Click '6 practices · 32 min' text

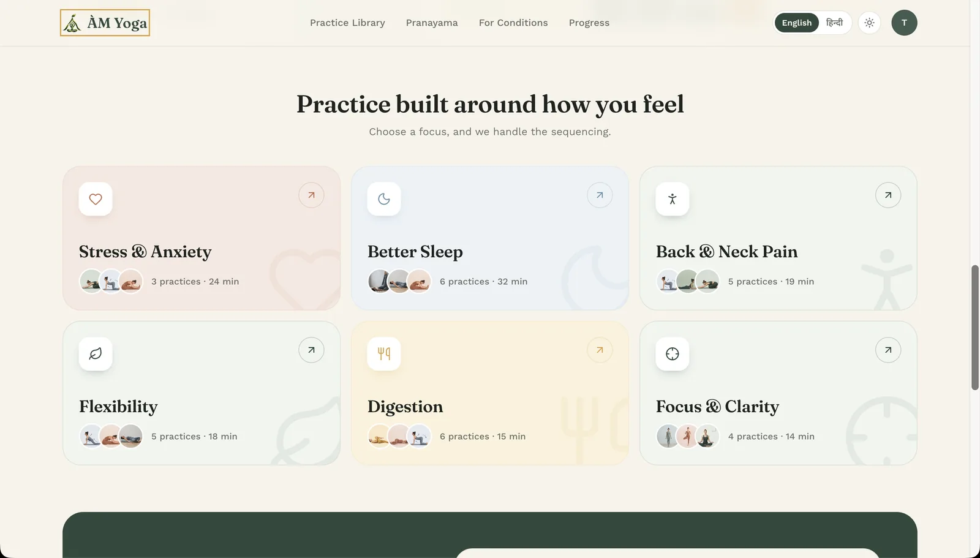click(x=483, y=282)
